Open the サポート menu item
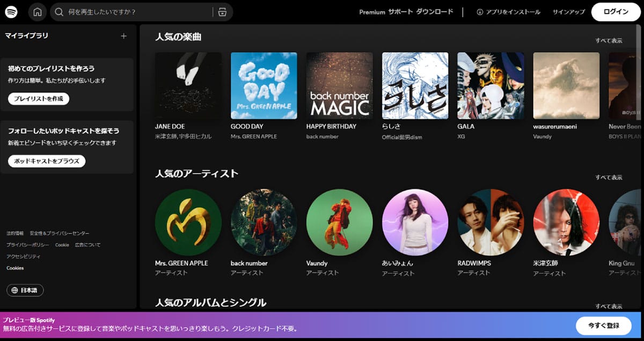Image resolution: width=644 pixels, height=341 pixels. pyautogui.click(x=401, y=12)
